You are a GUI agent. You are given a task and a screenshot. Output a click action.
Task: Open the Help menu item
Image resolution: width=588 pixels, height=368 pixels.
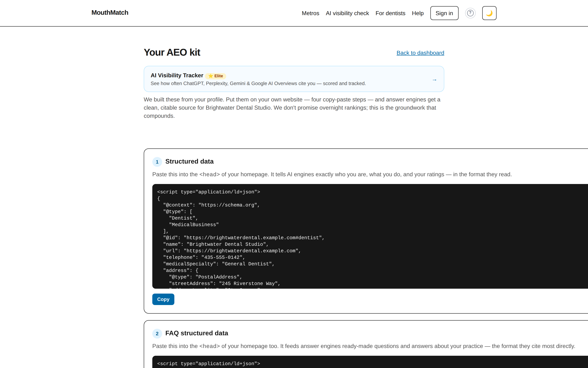click(x=418, y=13)
